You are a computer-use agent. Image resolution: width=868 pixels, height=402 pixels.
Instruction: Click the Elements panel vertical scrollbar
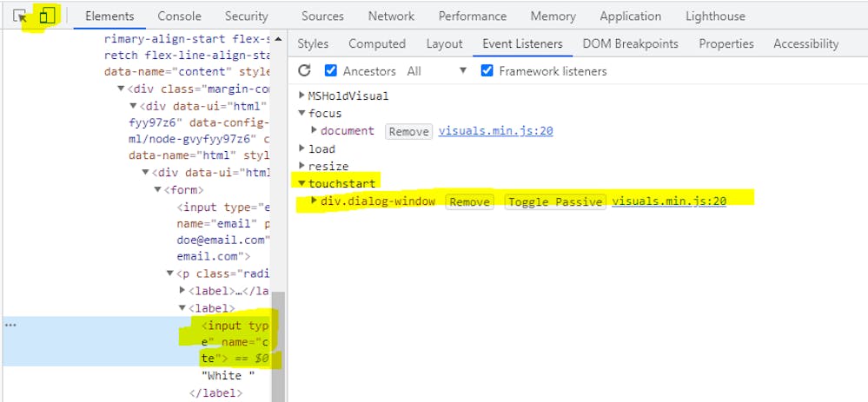pyautogui.click(x=278, y=347)
